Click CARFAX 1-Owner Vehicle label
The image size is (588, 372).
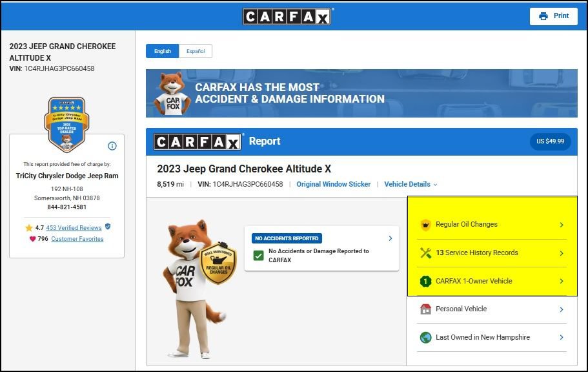[474, 281]
